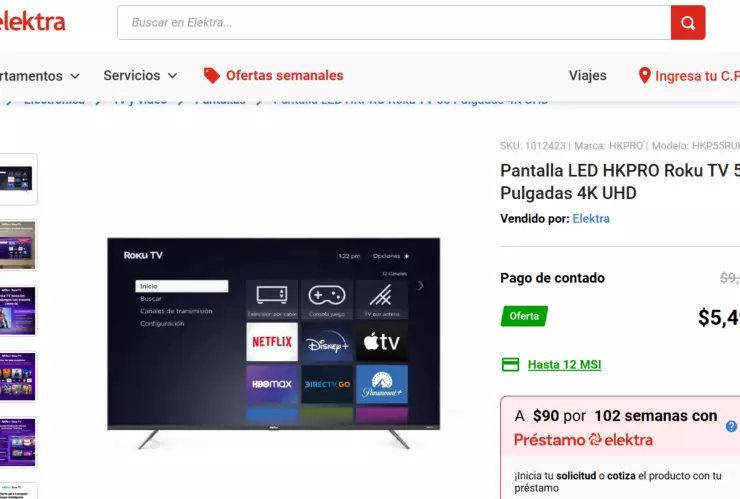The width and height of the screenshot is (740, 499).
Task: Select the first product thumbnail
Action: 18,179
